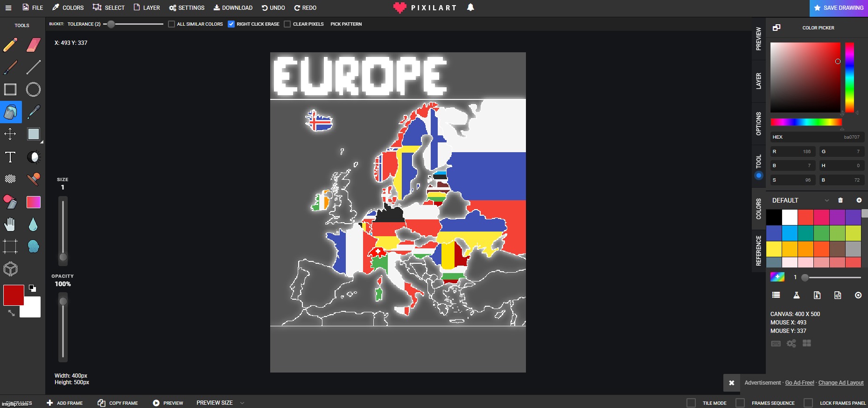Click the notification bell icon
The height and width of the screenshot is (408, 868).
point(470,7)
